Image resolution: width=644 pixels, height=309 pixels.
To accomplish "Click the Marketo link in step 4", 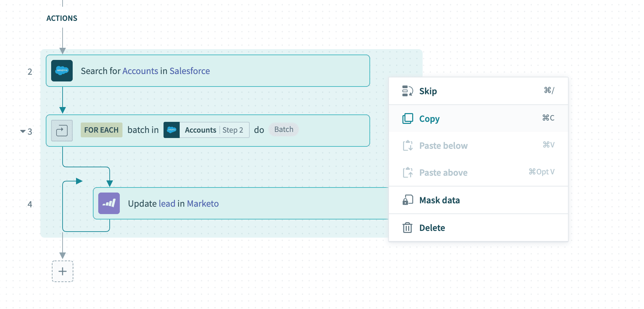I will tap(203, 203).
